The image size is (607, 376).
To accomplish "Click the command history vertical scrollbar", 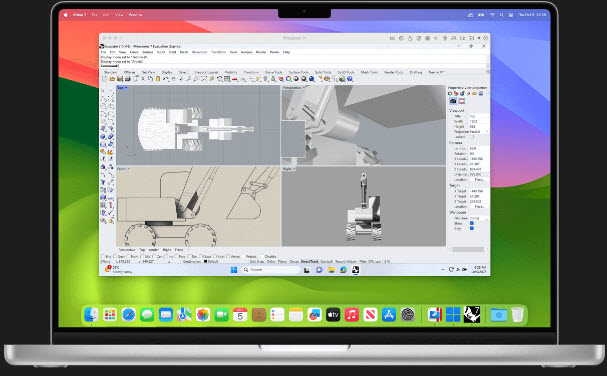I will [x=488, y=61].
